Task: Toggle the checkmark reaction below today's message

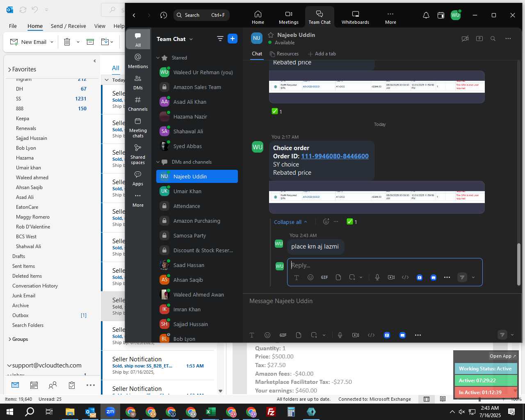Action: [352, 221]
